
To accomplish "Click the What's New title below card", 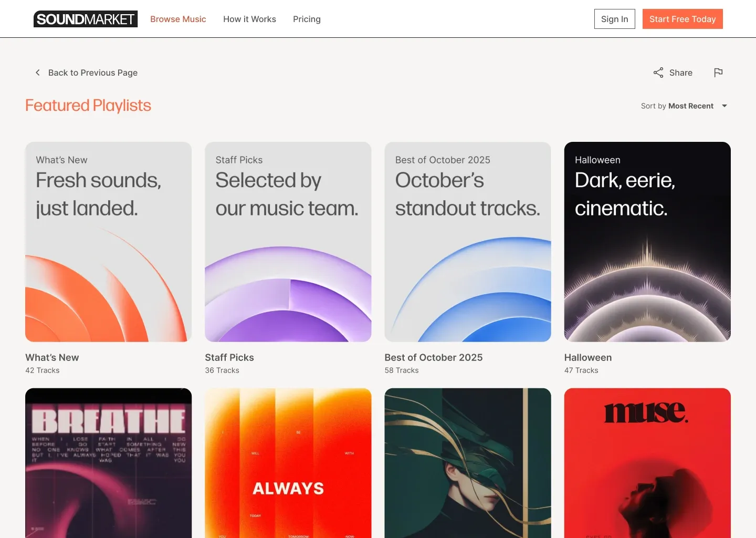I will [x=52, y=357].
